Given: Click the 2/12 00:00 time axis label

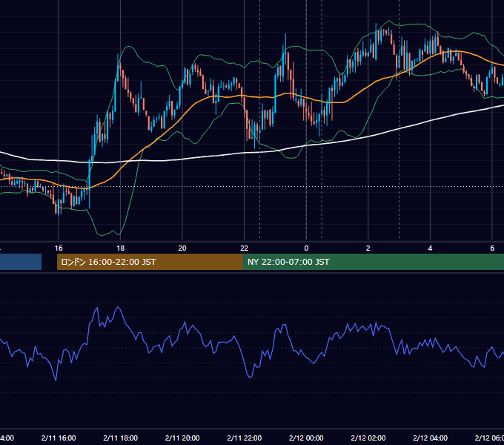Looking at the screenshot, I should pyautogui.click(x=306, y=438).
